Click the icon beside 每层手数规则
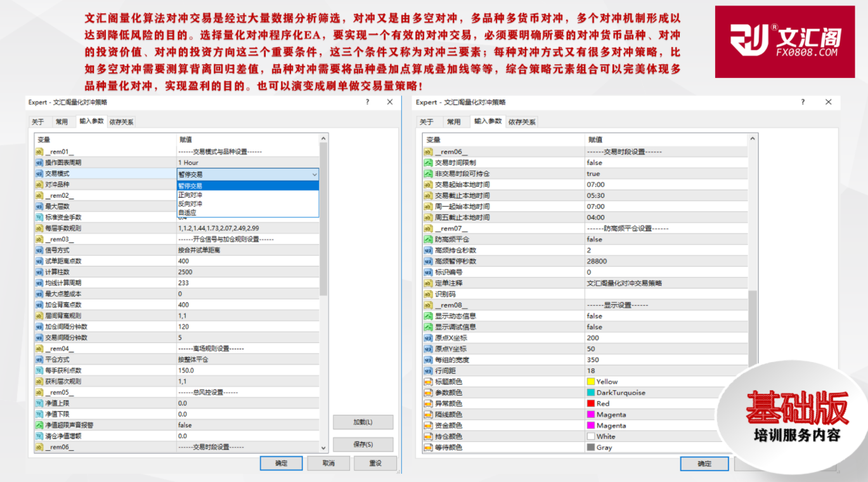 (39, 228)
